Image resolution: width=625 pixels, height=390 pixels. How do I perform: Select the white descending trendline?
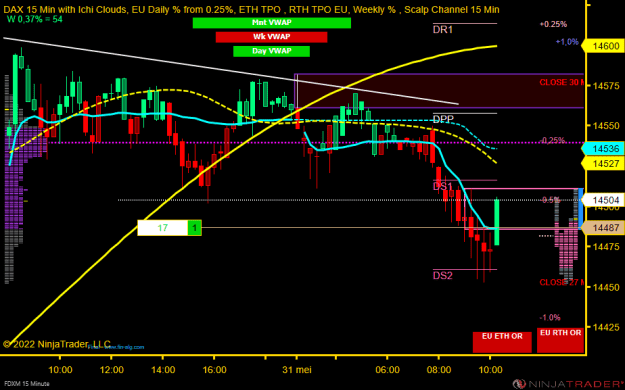(231, 71)
